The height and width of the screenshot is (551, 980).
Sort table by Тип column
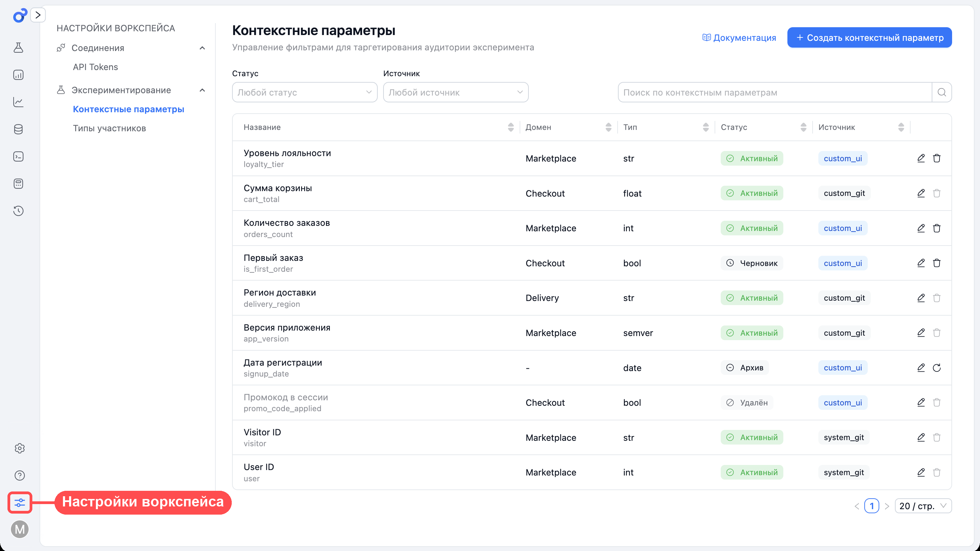(706, 128)
